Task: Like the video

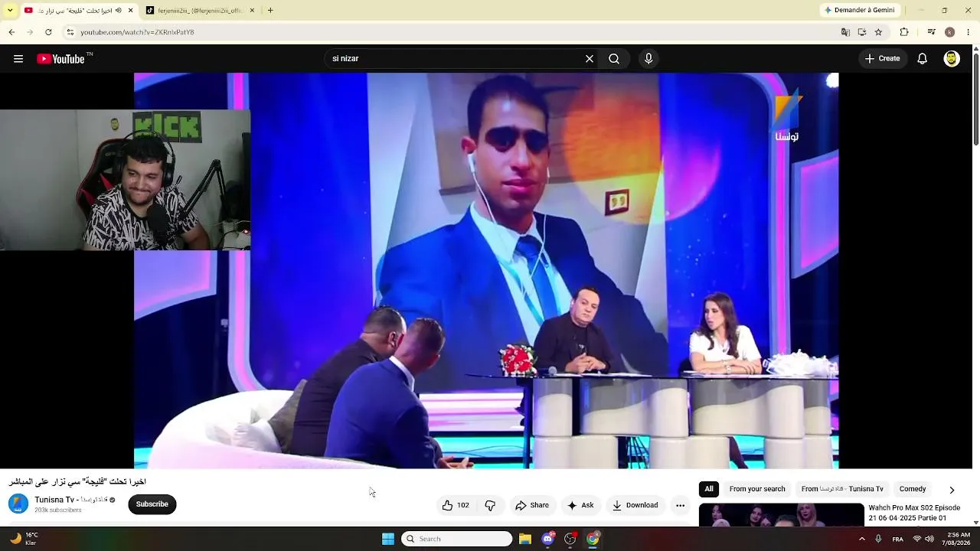Action: (455, 505)
